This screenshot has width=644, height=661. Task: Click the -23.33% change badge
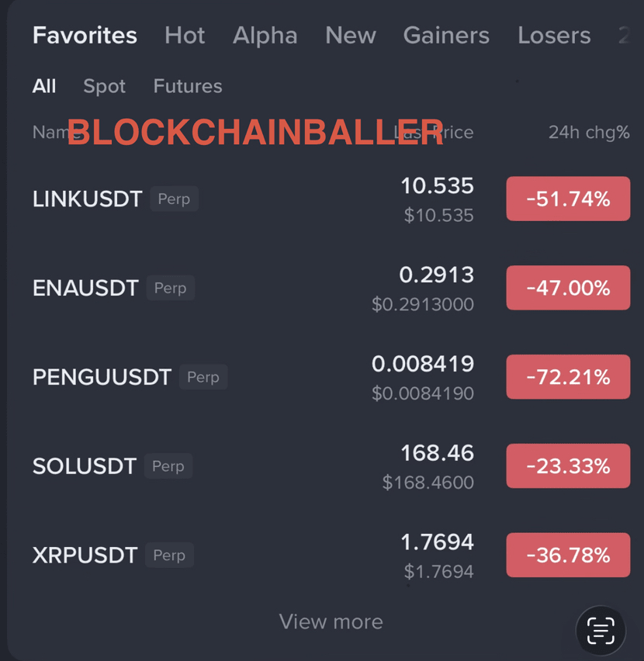568,466
